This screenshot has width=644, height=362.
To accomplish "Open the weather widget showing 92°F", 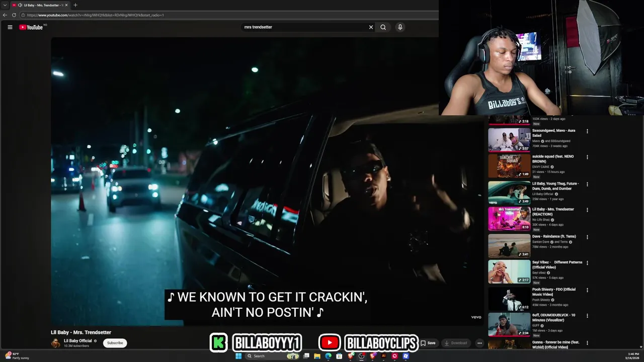I will (x=17, y=356).
